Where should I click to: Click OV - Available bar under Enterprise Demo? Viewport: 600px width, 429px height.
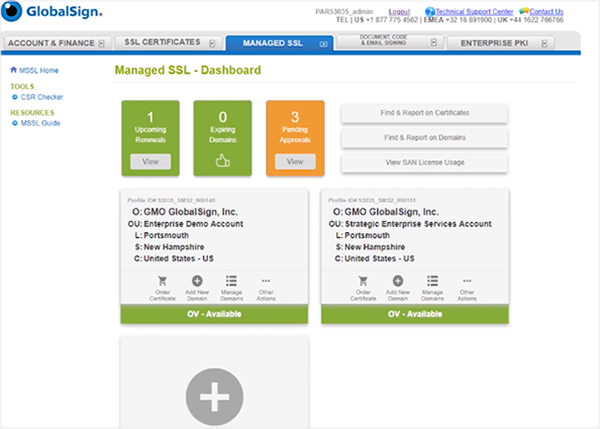coord(214,314)
